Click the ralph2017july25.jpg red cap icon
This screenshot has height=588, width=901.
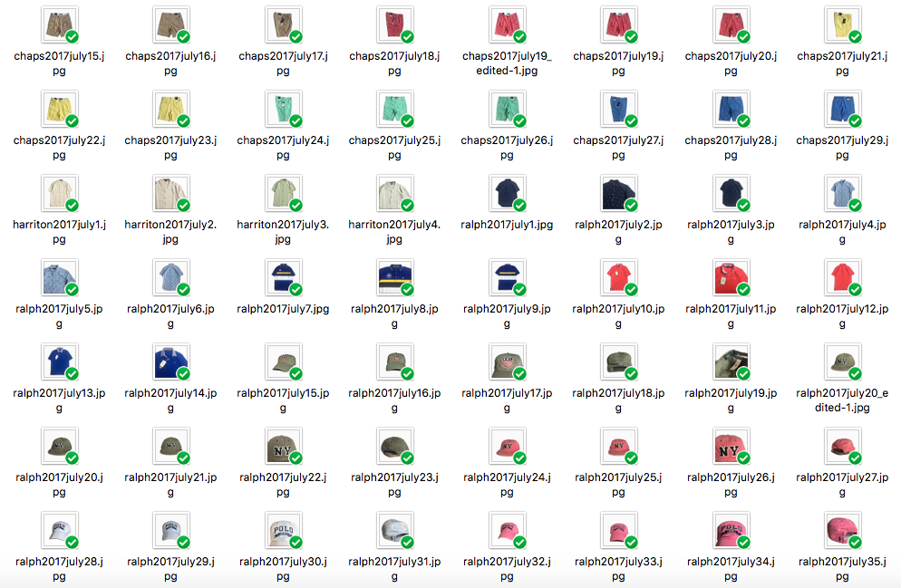pos(618,447)
